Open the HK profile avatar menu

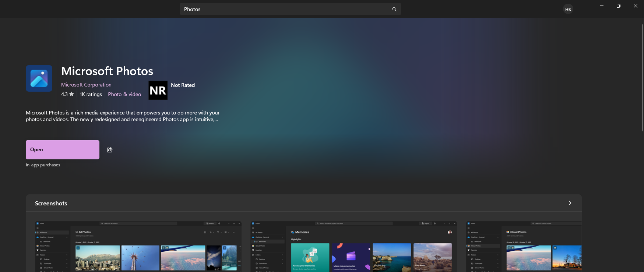[x=568, y=9]
